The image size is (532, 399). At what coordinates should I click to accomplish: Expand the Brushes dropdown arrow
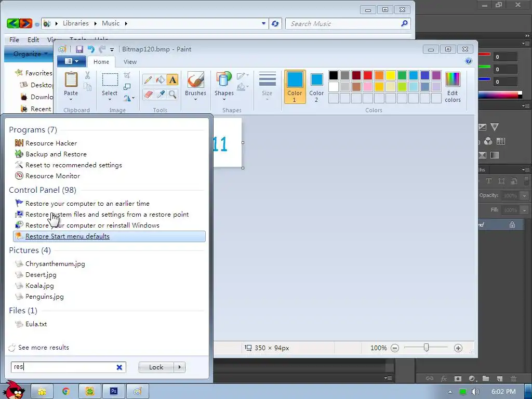(196, 100)
